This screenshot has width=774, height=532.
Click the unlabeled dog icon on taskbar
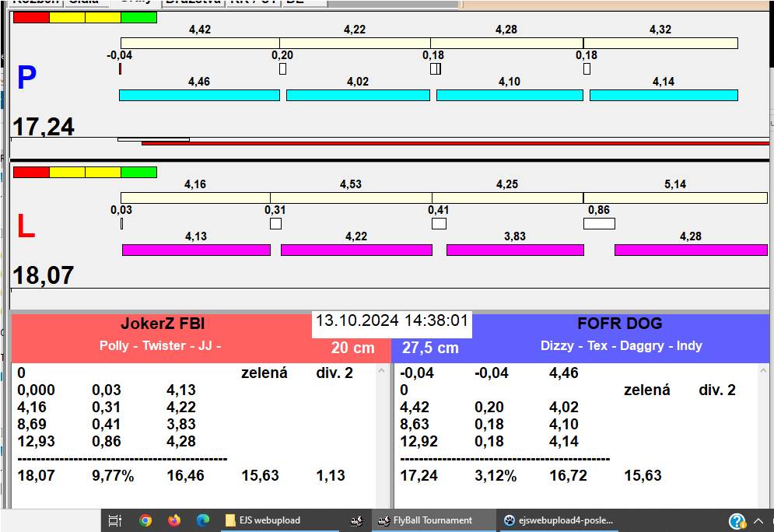click(357, 520)
